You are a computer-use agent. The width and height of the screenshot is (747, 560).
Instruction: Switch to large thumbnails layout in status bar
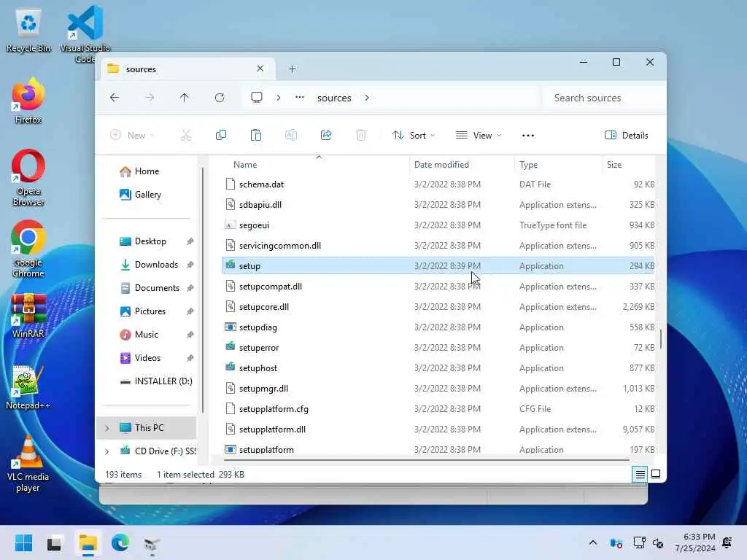tap(656, 474)
